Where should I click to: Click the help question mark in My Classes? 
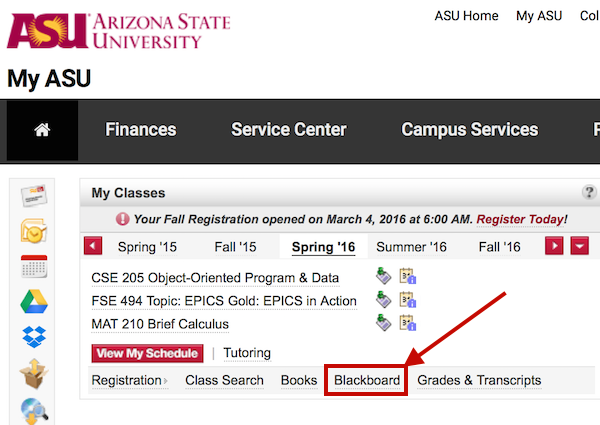pos(589,193)
